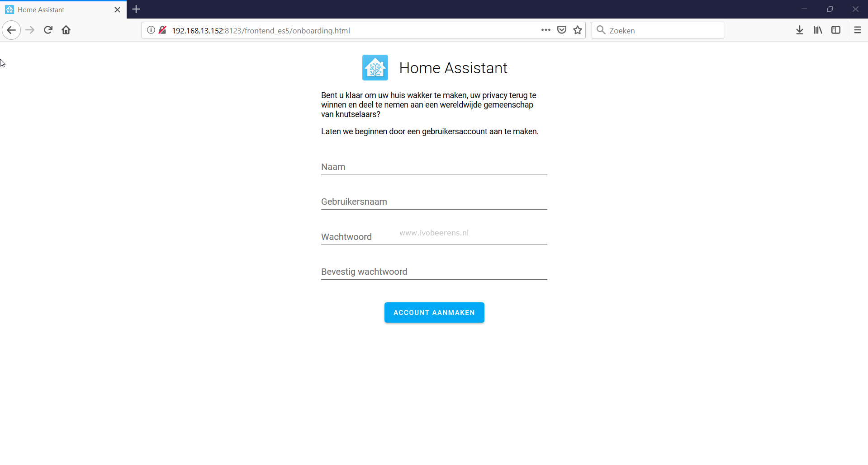This screenshot has height=465, width=868.
Task: Show site information icon in address bar
Action: click(x=151, y=30)
